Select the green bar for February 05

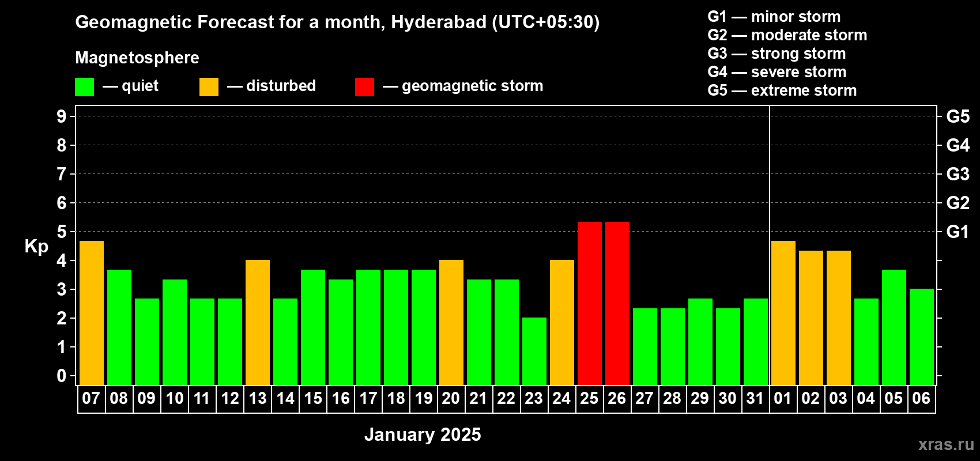(894, 327)
